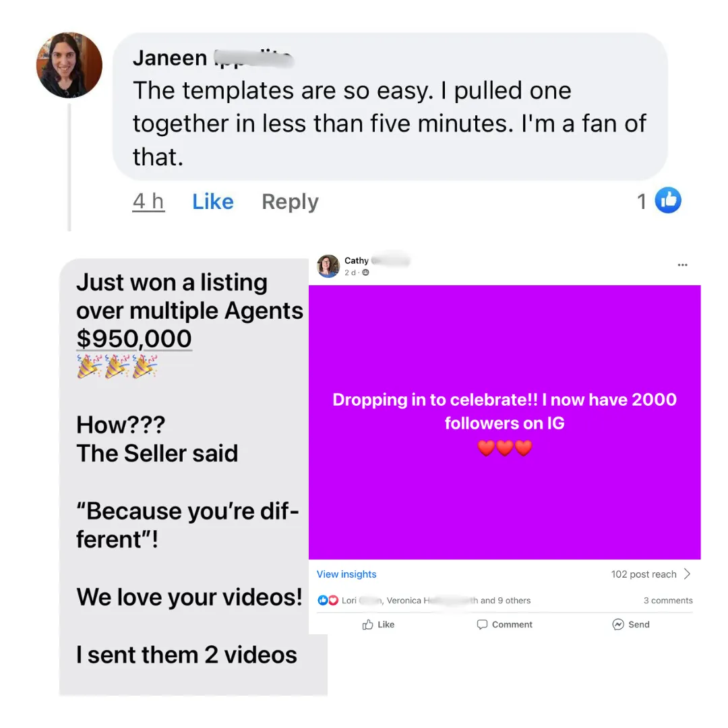Open Cathy's profile picture avatar
The width and height of the screenshot is (728, 728).
[x=328, y=266]
